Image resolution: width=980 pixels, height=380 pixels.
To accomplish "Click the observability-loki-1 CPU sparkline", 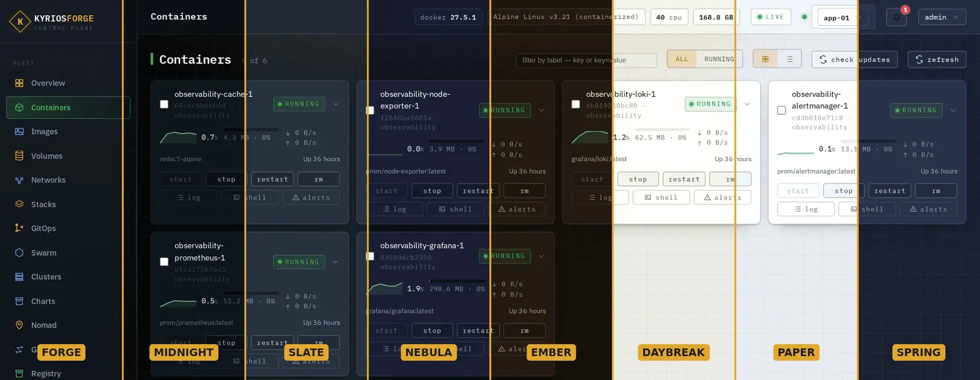I will (590, 137).
